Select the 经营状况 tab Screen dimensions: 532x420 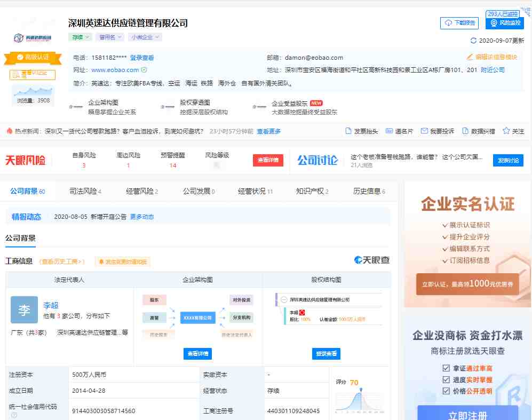[255, 192]
